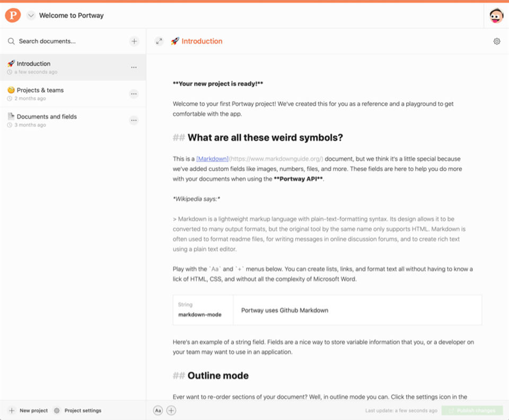This screenshot has width=509, height=420.
Task: Open options menu for Projects & teams
Action: (x=134, y=94)
